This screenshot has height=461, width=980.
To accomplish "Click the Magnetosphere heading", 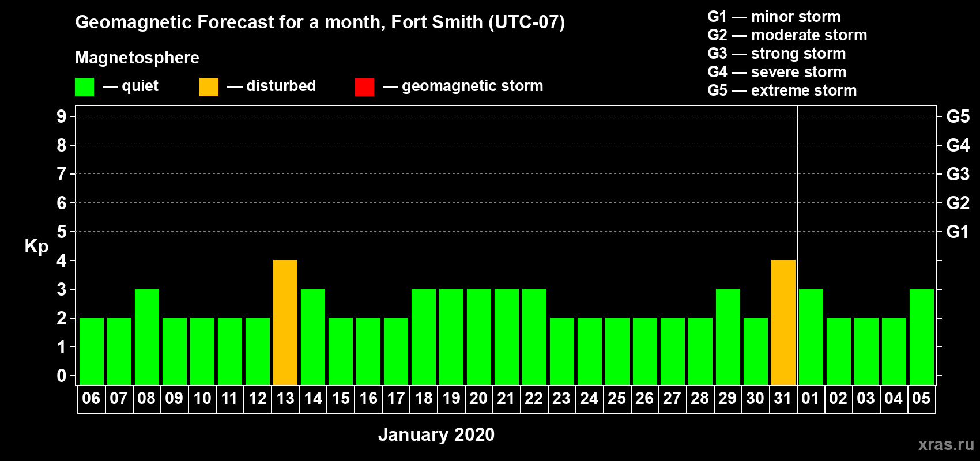I will pos(137,58).
